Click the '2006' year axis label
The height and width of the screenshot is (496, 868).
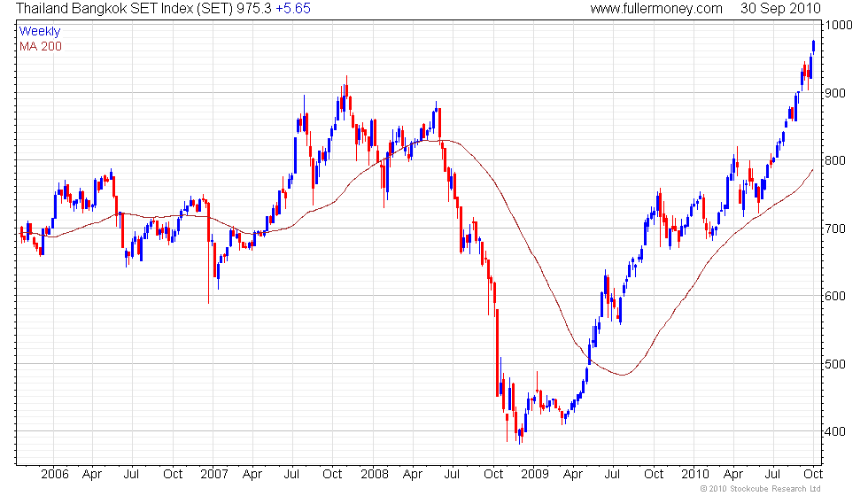[x=55, y=474]
